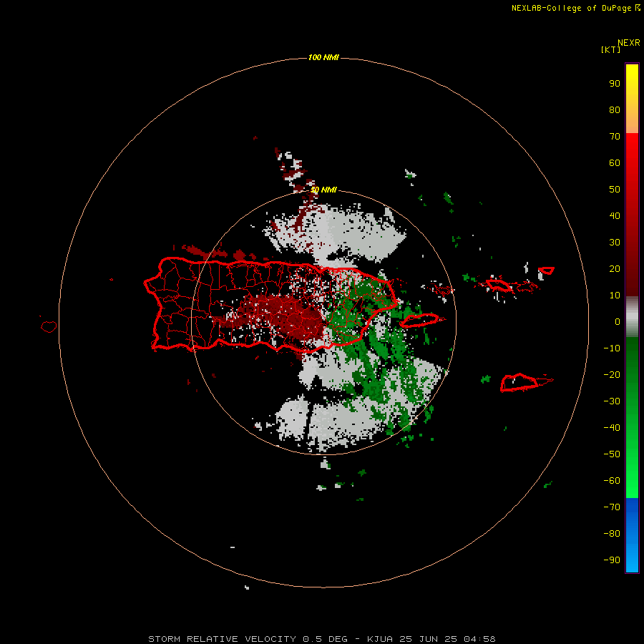Click the NEXR label above the color bar
644x644 pixels.
click(629, 43)
